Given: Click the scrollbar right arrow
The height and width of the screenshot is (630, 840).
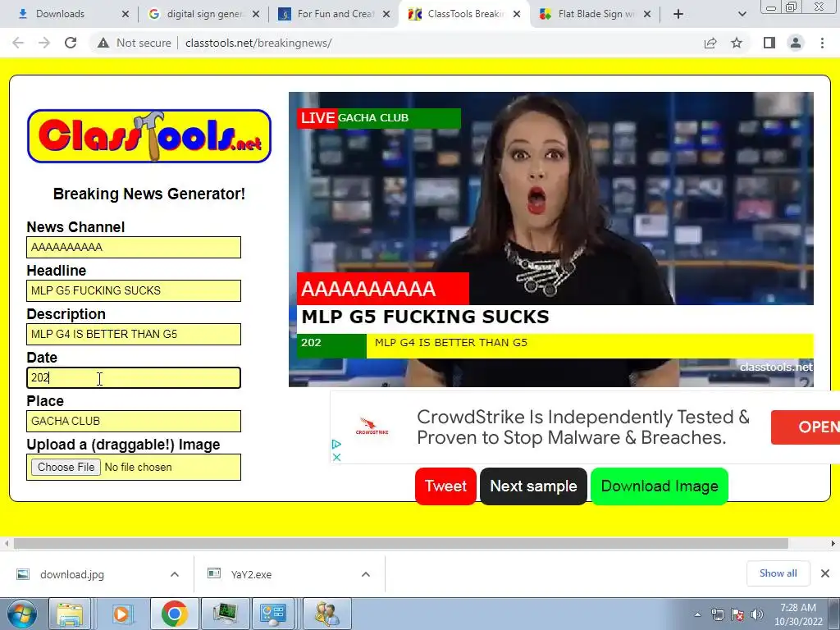Looking at the screenshot, I should [x=833, y=543].
